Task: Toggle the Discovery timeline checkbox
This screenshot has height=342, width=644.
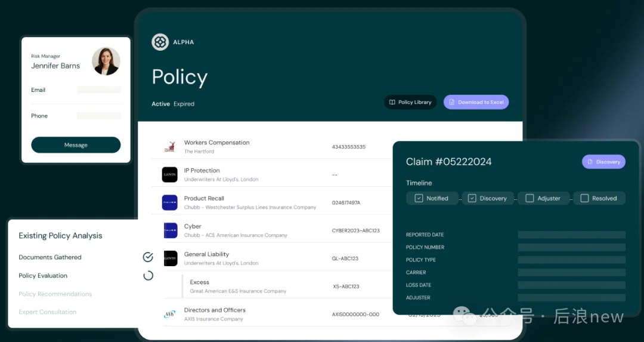Action: pos(472,198)
